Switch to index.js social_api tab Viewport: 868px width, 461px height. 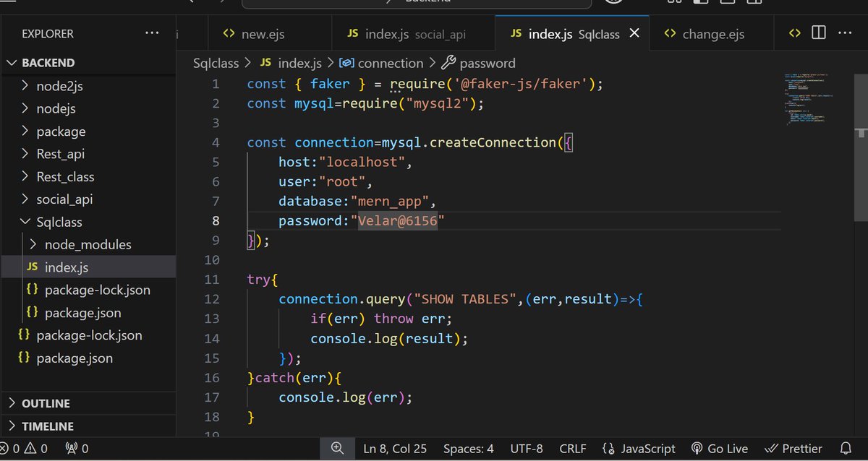(413, 34)
